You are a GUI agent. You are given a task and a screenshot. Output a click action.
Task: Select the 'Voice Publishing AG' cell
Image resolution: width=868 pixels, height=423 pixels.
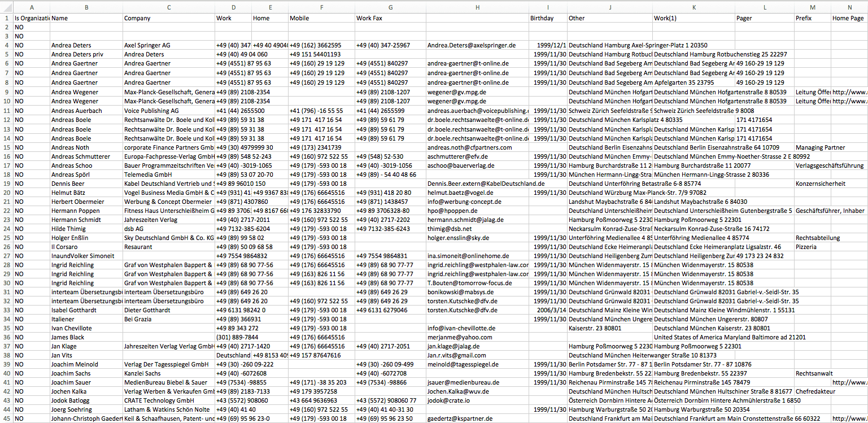(x=169, y=111)
